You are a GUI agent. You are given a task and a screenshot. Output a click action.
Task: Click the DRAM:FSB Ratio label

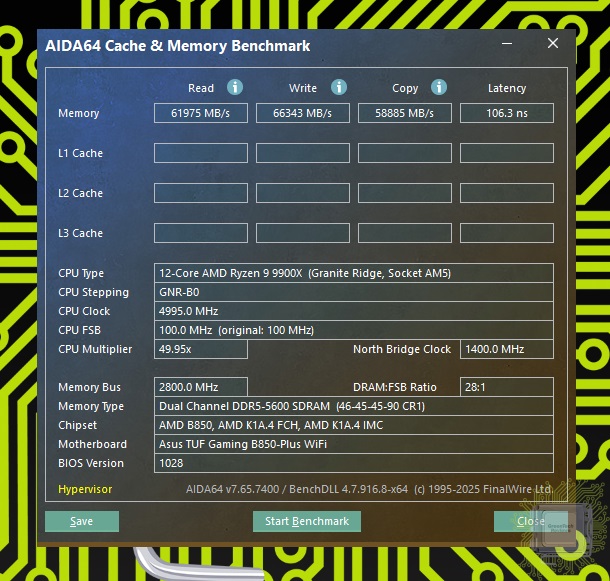point(394,387)
